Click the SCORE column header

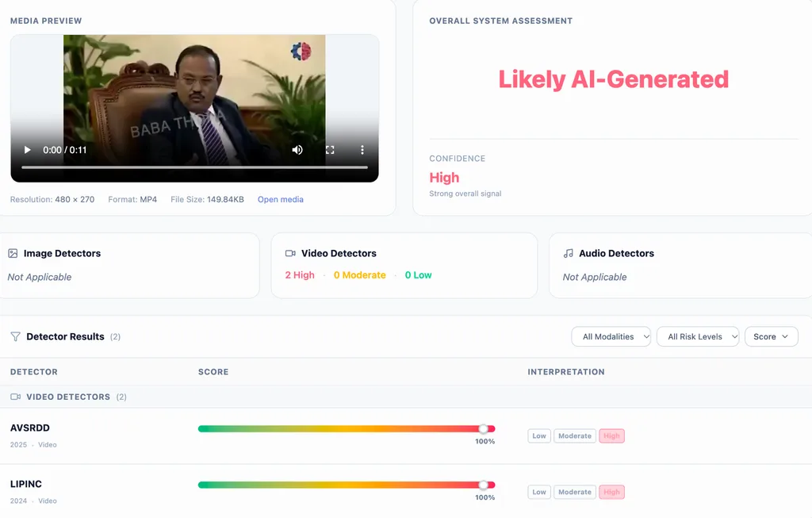point(213,372)
